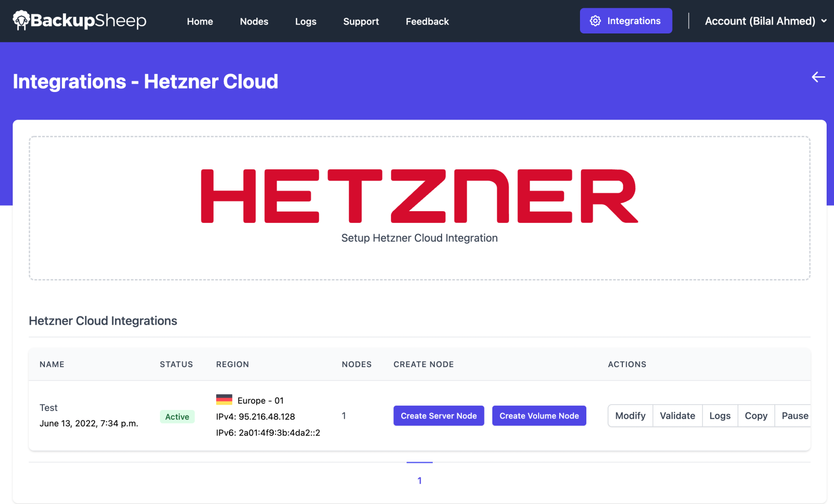Click Modify action for Test integration

click(x=630, y=416)
